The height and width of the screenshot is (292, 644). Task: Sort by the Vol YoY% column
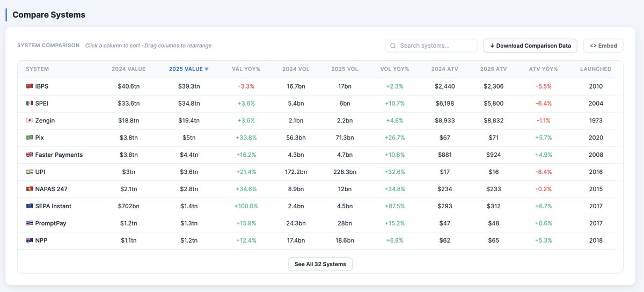coord(395,69)
